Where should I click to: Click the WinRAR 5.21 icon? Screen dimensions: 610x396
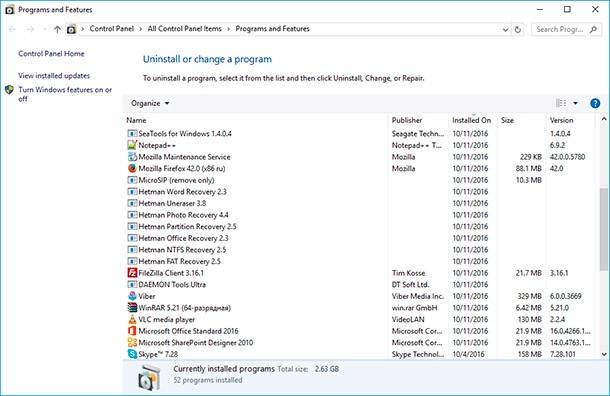pyautogui.click(x=132, y=308)
